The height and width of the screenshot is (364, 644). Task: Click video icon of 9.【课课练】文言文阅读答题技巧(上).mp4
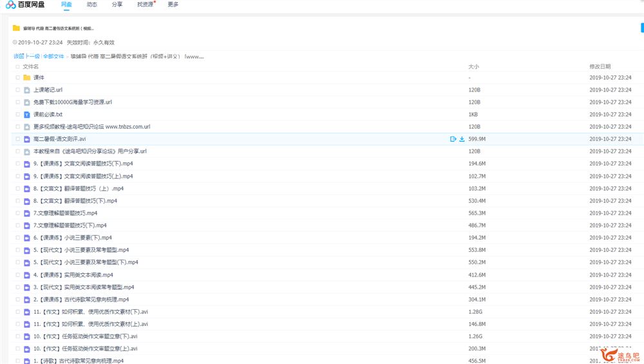tap(26, 177)
